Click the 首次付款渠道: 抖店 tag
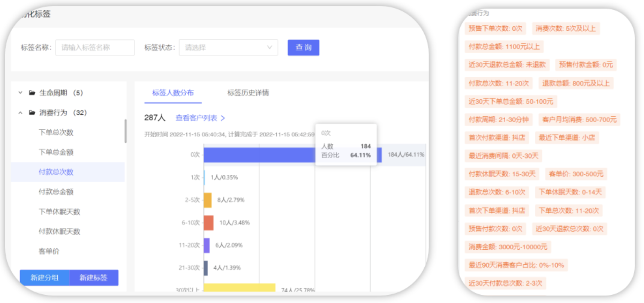 pyautogui.click(x=497, y=138)
